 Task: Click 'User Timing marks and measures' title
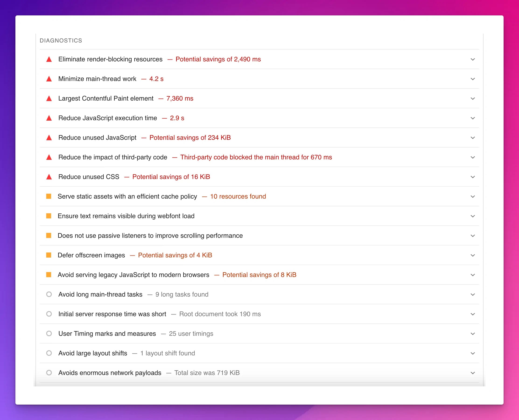point(107,334)
